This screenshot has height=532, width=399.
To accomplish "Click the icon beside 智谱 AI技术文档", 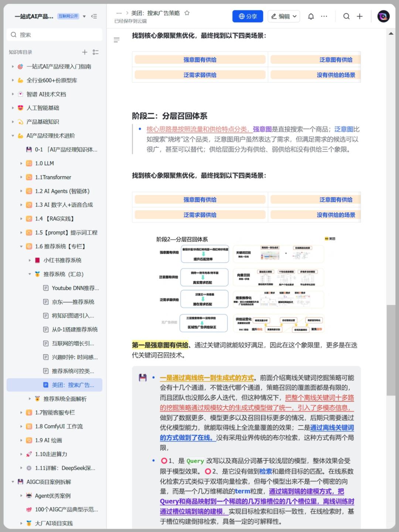I will point(20,94).
